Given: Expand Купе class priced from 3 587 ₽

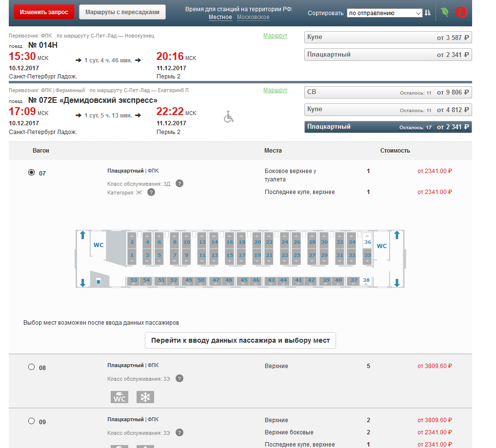Looking at the screenshot, I should [388, 38].
